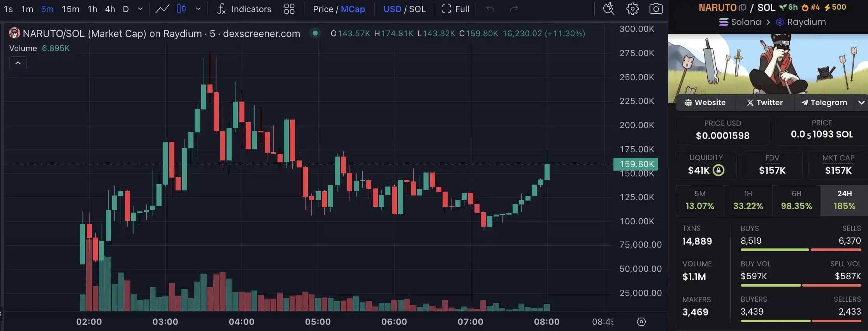Image resolution: width=868 pixels, height=331 pixels.
Task: Select the 15m timeframe
Action: 70,9
